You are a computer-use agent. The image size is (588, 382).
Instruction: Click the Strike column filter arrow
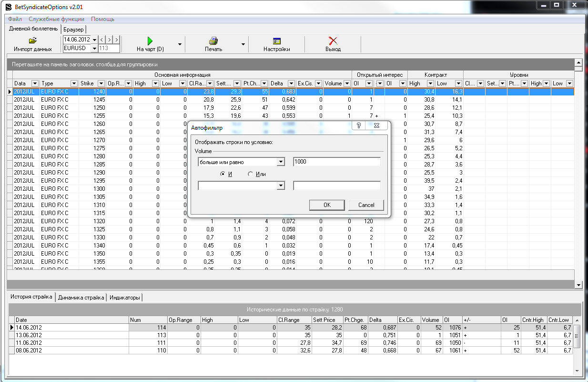[x=101, y=83]
